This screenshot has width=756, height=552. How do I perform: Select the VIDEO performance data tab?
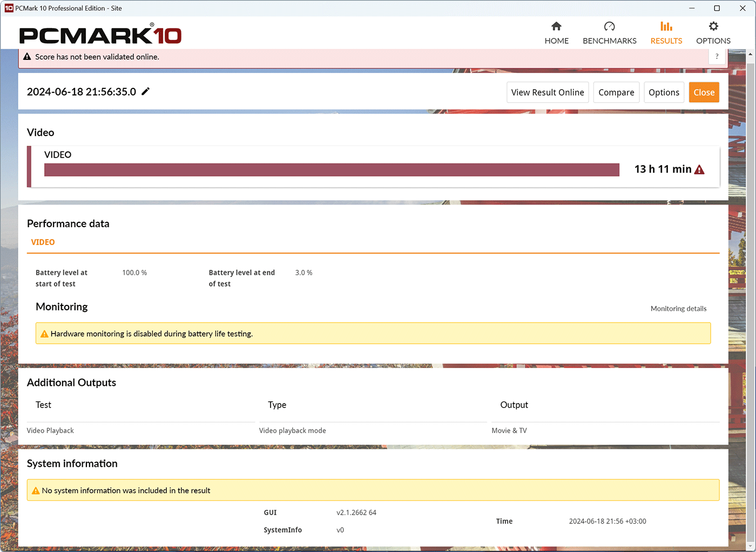point(43,242)
